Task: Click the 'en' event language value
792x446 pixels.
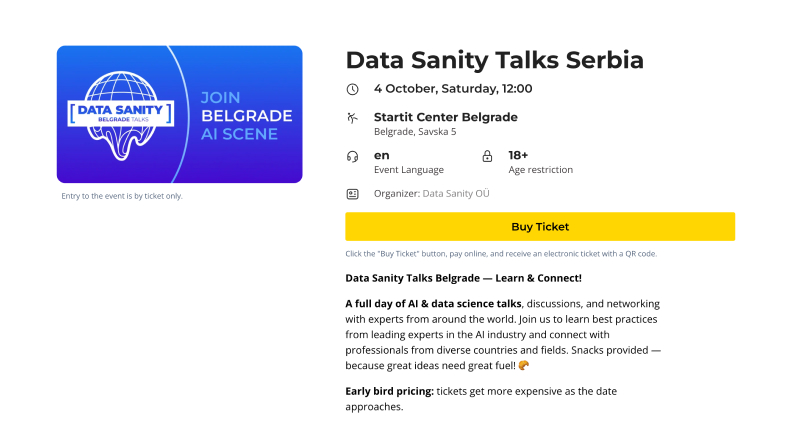Action: (381, 156)
